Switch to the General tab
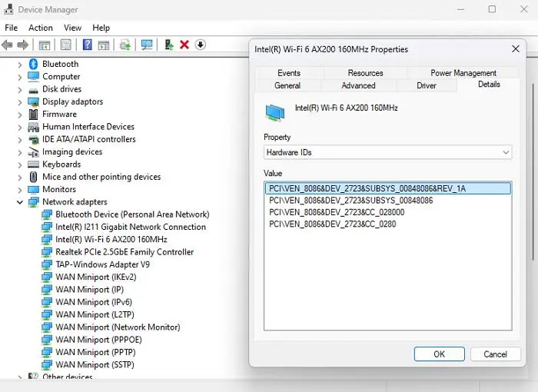Viewport: 538px width, 392px height. point(287,85)
